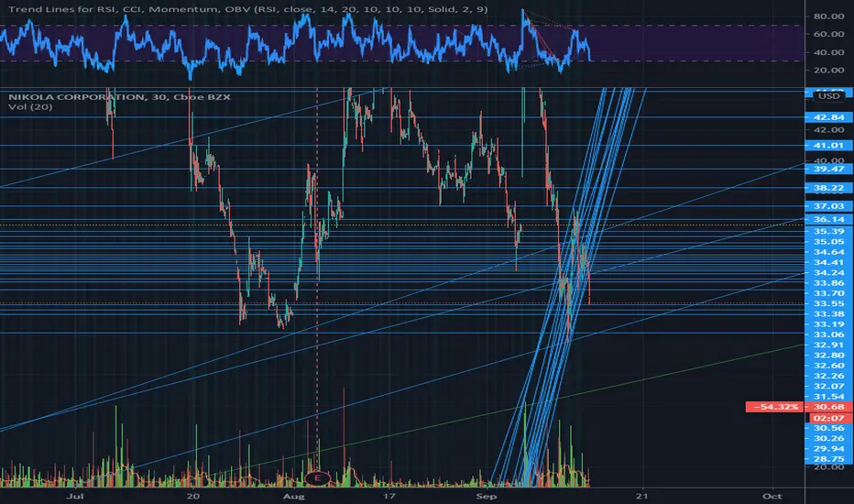The image size is (854, 504).
Task: Click the Sep date label on the time axis
Action: 487,497
